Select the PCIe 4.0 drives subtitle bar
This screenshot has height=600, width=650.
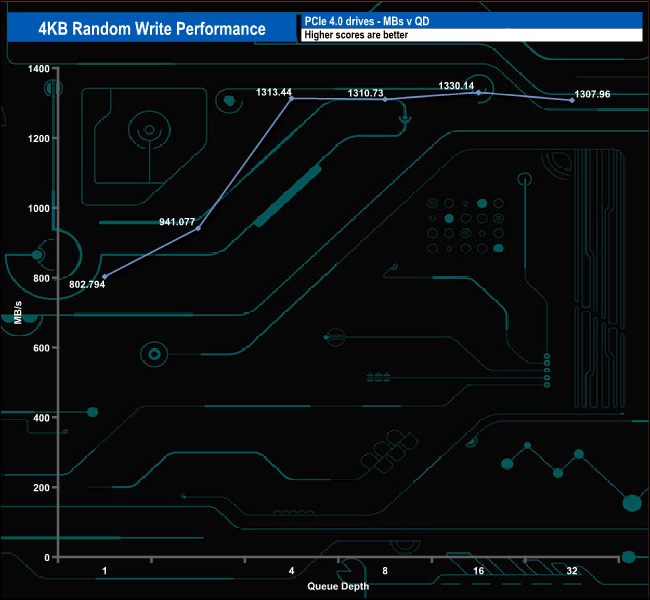[470, 20]
